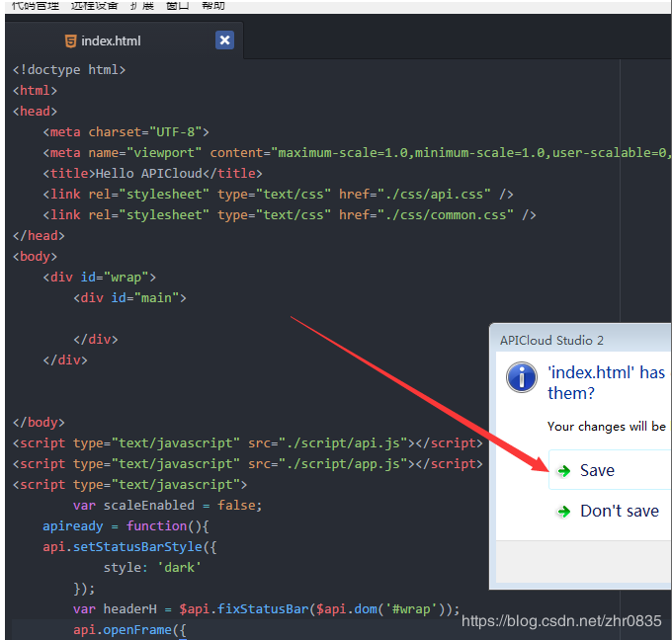This screenshot has width=672, height=640.
Task: Click the opening '<body>' tag line
Action: [35, 256]
